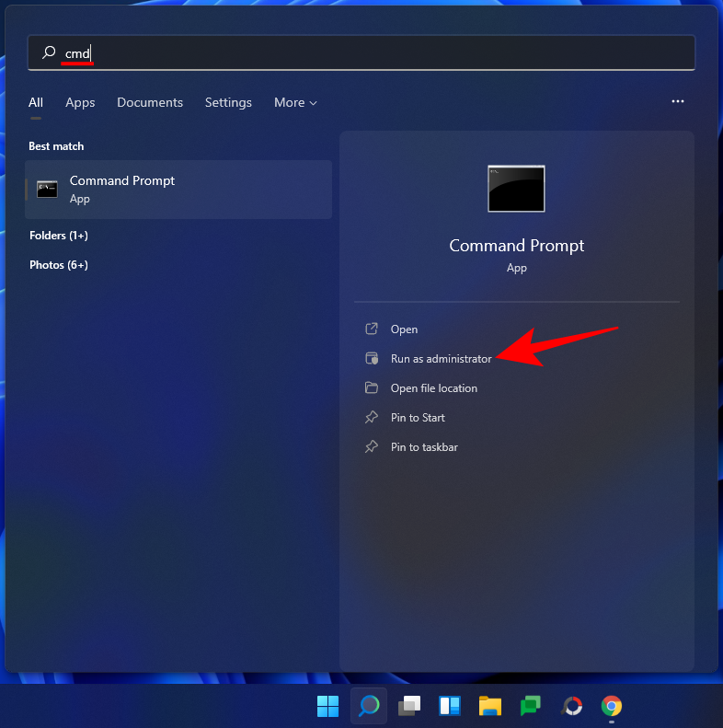
Task: Click the Run as administrator shield icon
Action: (x=372, y=358)
